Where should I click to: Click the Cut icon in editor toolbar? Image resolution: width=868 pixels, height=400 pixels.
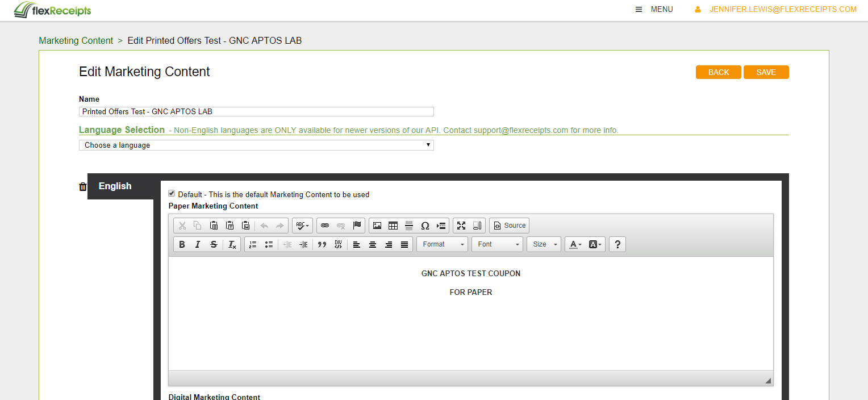182,226
